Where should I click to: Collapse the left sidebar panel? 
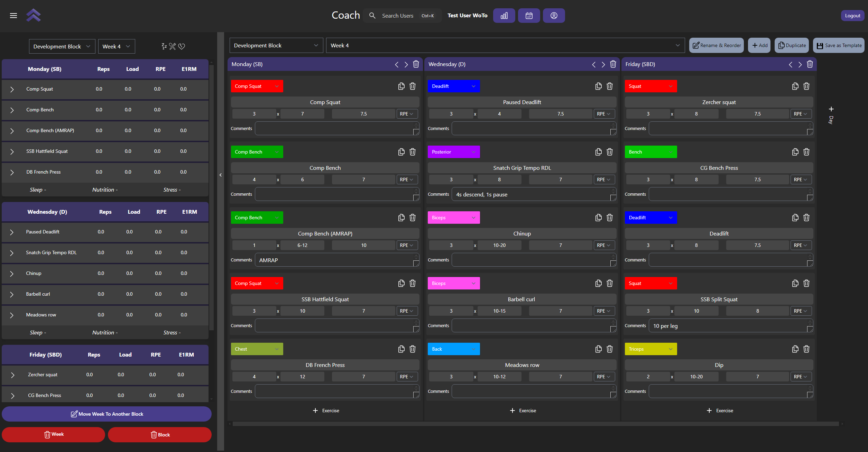click(221, 175)
